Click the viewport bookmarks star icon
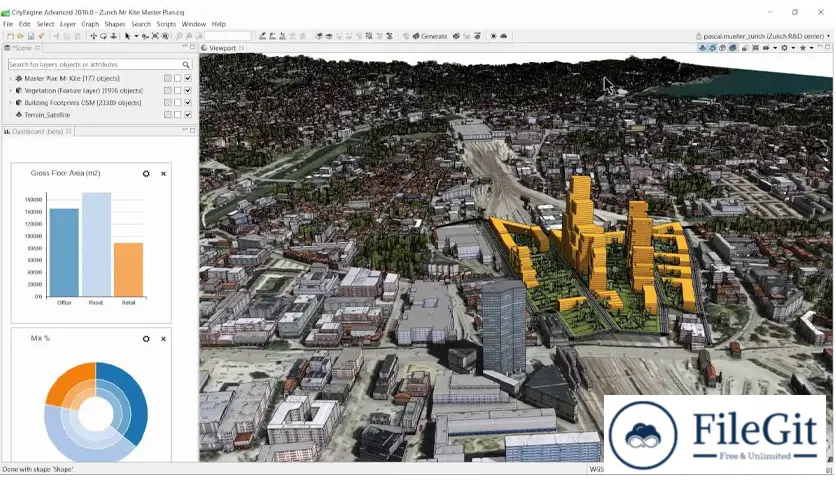836x484 pixels. point(803,48)
